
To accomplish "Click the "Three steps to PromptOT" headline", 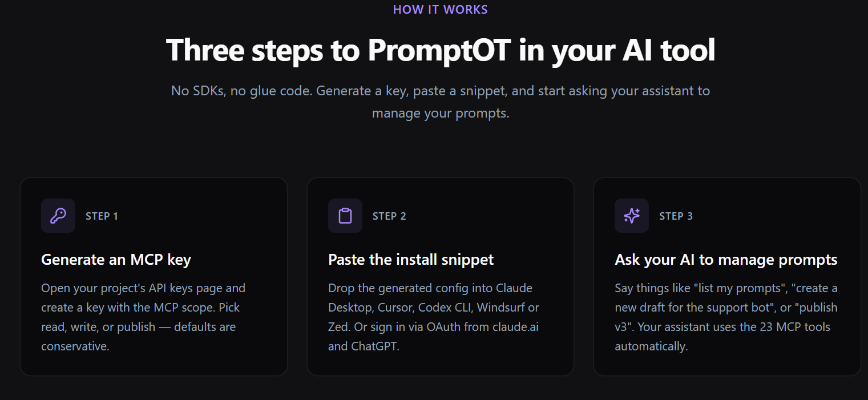I will (x=440, y=50).
